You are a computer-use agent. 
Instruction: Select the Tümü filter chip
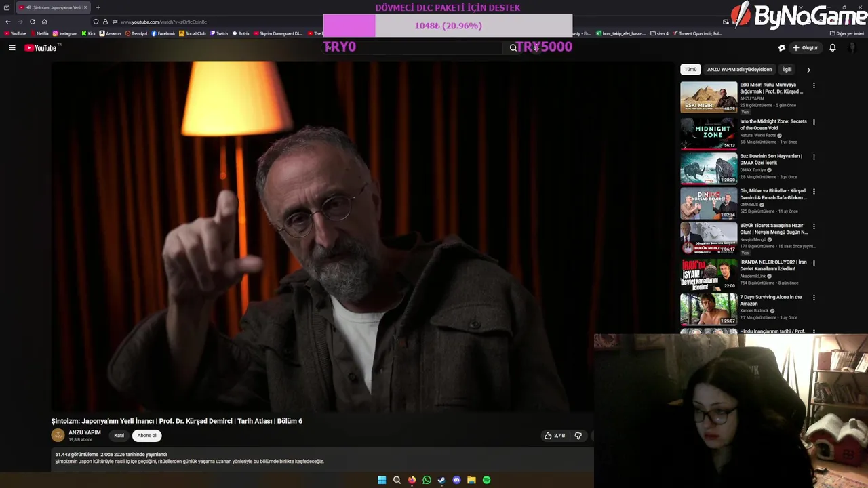[690, 69]
